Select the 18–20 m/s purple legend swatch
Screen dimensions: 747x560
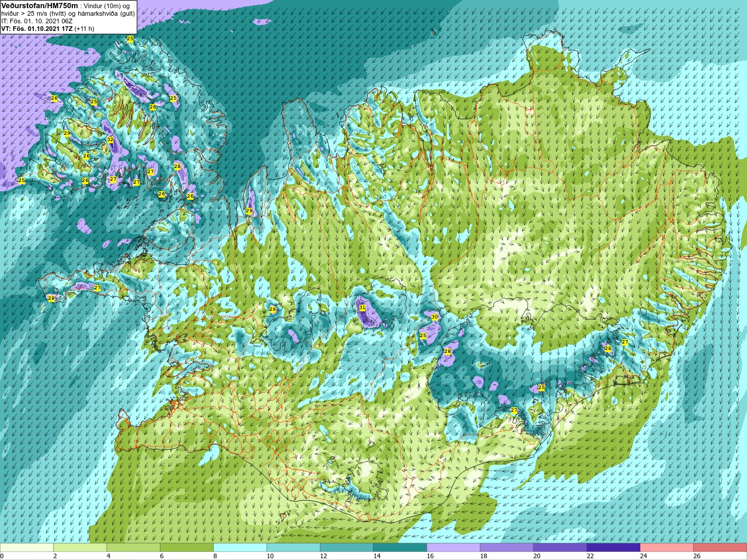point(507,548)
